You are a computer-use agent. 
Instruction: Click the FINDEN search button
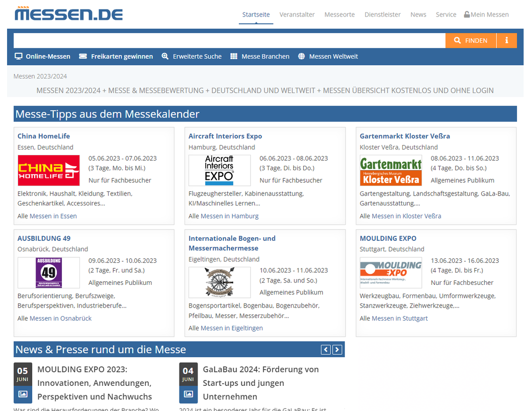coord(471,40)
